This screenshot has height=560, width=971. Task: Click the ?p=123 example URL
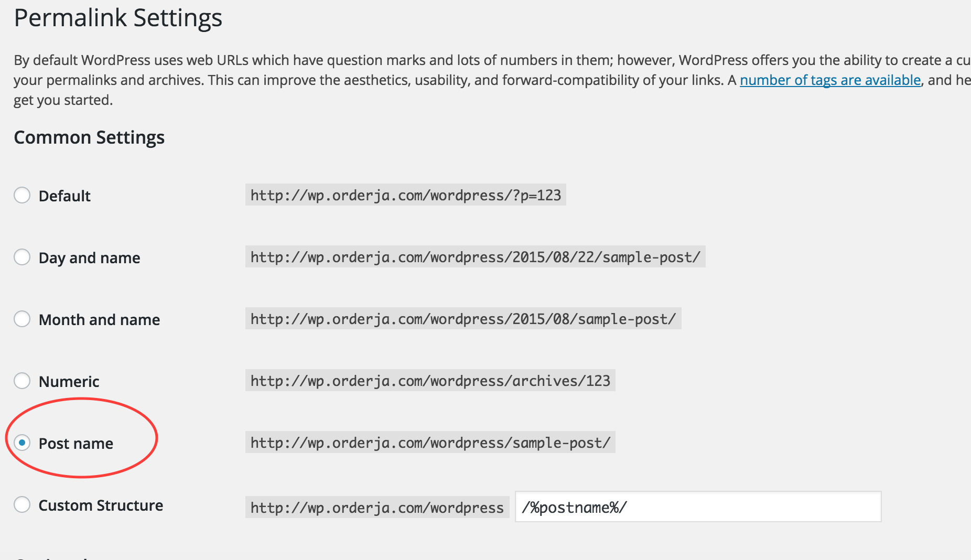(405, 195)
